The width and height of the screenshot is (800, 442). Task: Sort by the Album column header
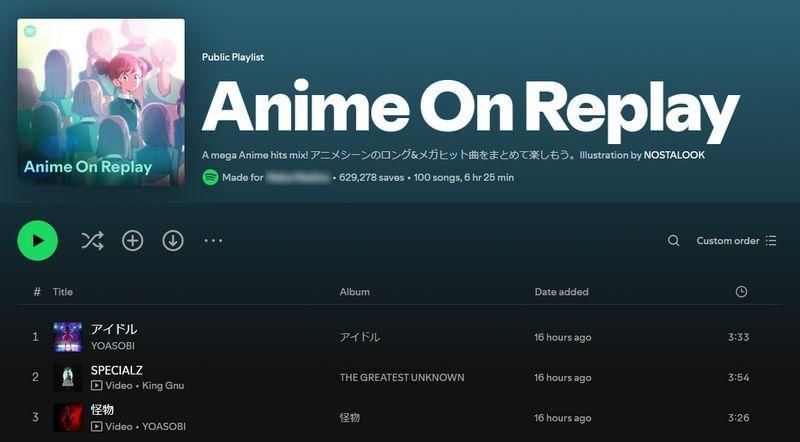[354, 292]
